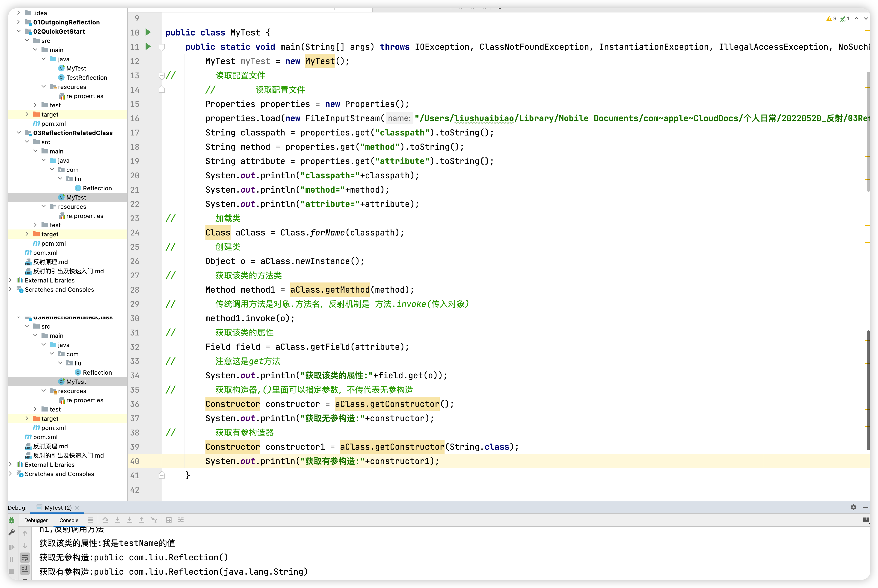Viewport: 878px width, 588px height.
Task: Click 'public class MyTest {' declaration
Action: point(218,33)
